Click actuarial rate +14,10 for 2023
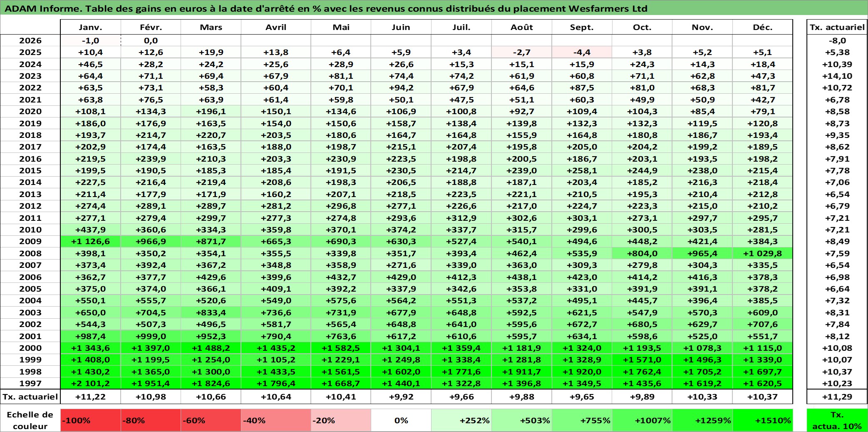868x432 pixels. tap(837, 76)
